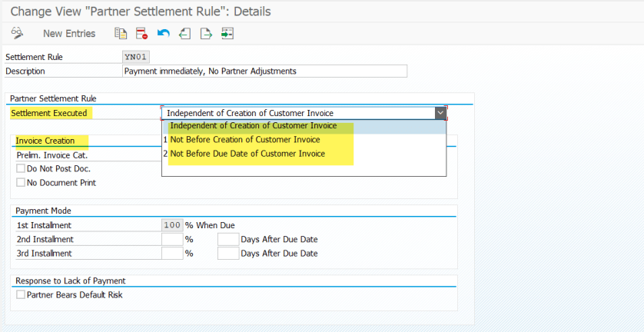
Task: Click 3rd Installment Days After Due Date field
Action: pyautogui.click(x=227, y=254)
